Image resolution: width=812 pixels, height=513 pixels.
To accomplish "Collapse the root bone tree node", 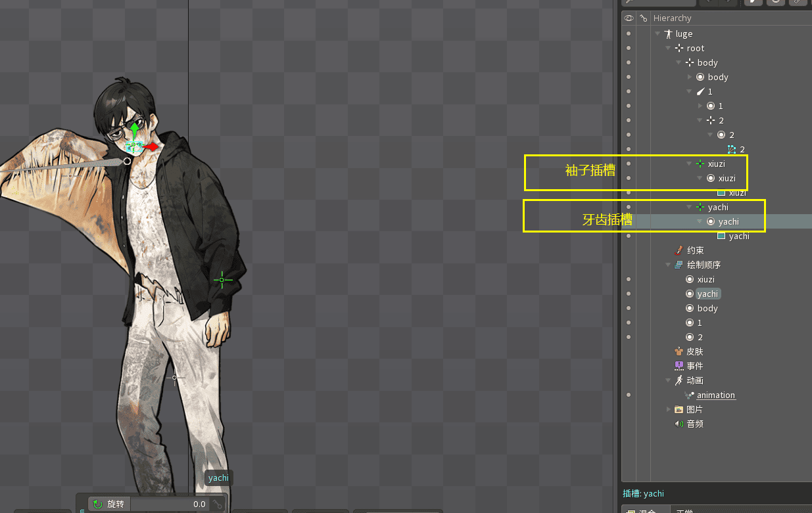I will point(668,48).
